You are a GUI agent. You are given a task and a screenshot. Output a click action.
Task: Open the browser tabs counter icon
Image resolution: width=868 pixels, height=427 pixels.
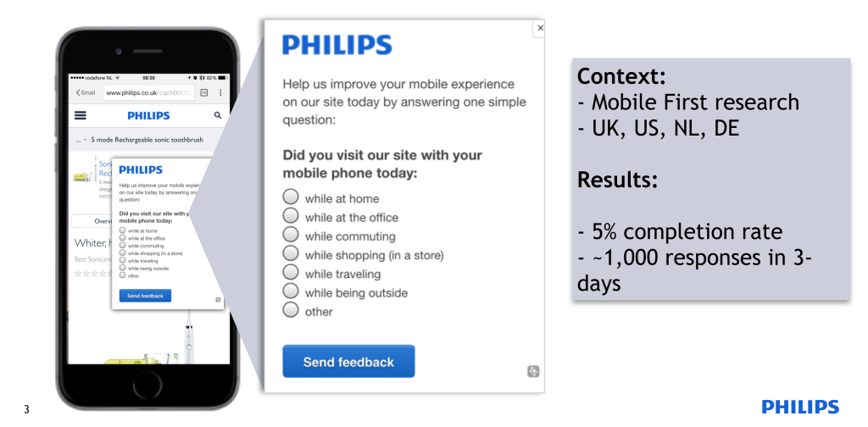point(203,91)
